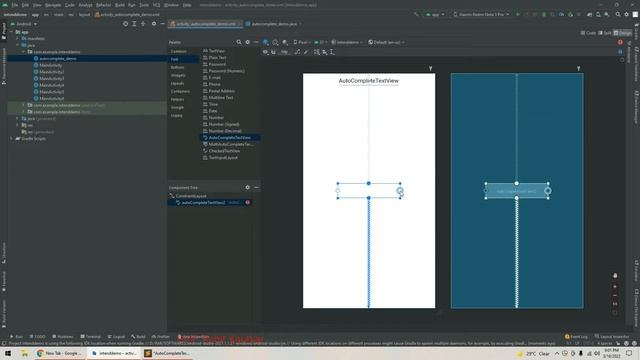Open Component Tree settings gear

(247, 187)
